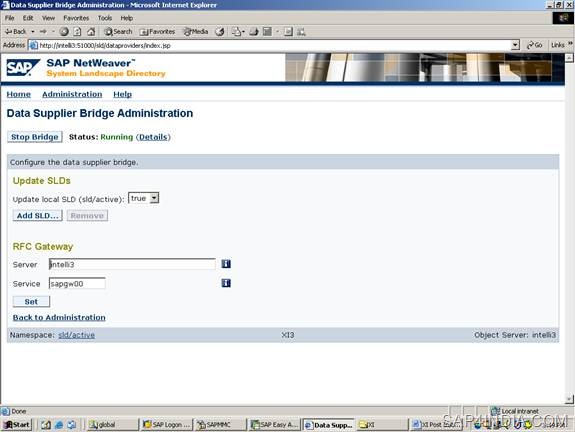Open the Tools menu
The height and width of the screenshot is (432, 575).
point(105,18)
